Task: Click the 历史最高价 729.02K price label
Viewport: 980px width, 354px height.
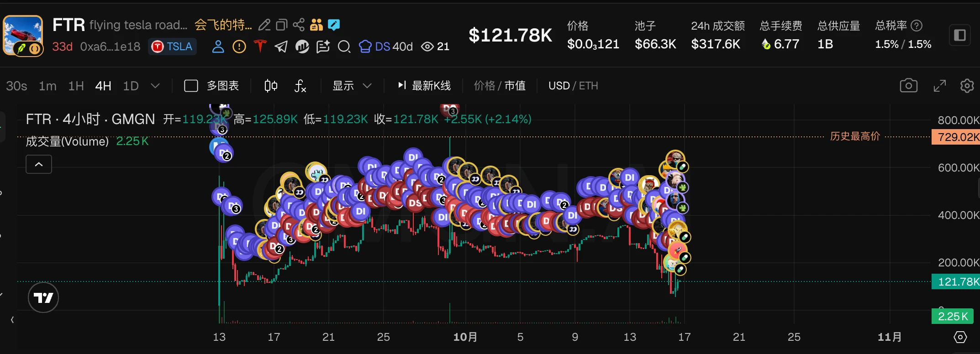Action: click(x=955, y=137)
